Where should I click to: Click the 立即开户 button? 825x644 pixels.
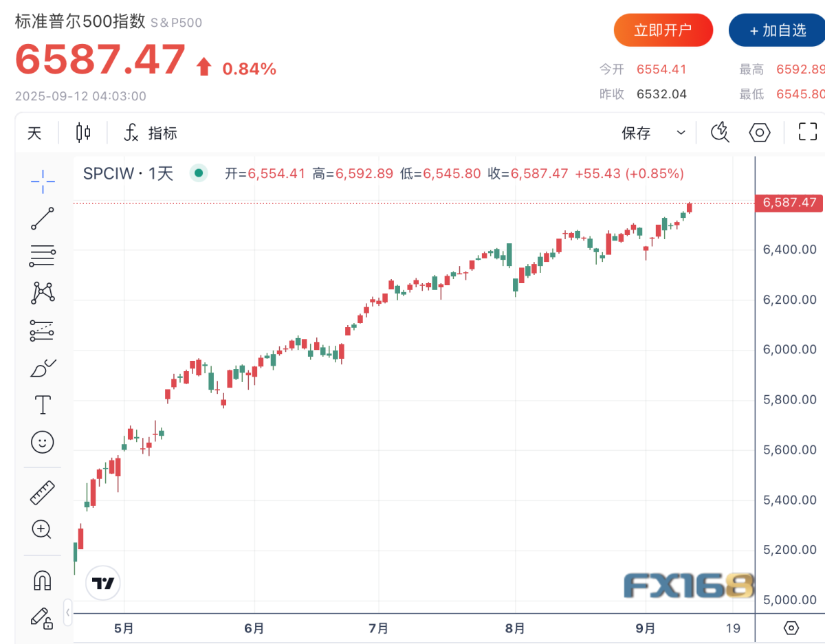coord(663,30)
